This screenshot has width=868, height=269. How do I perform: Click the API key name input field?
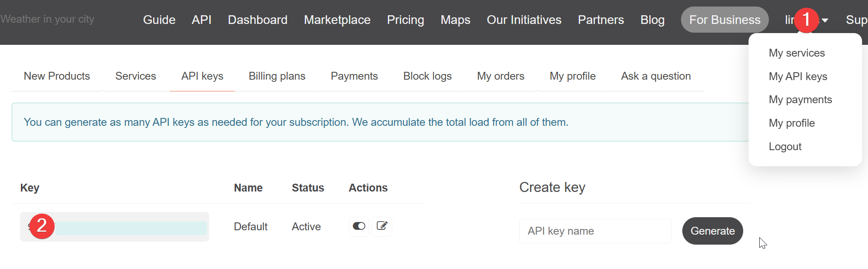tap(595, 231)
